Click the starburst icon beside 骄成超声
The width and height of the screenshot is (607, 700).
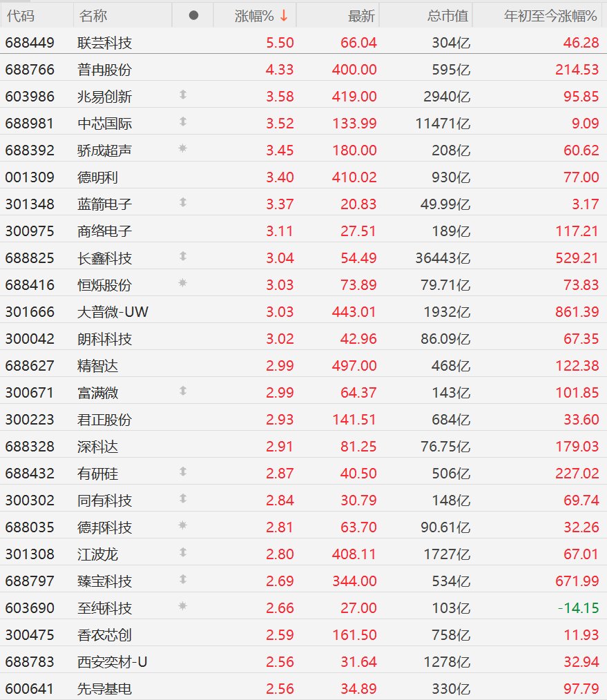point(183,148)
